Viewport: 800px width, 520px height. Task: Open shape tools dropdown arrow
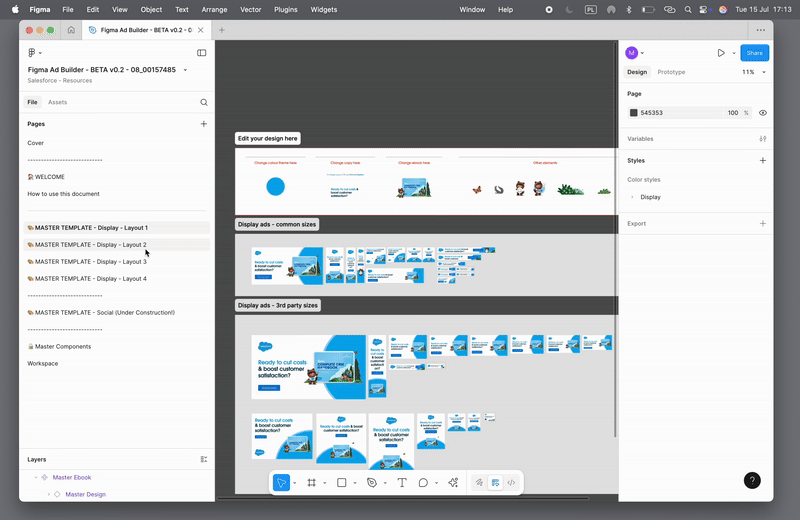[x=355, y=483]
